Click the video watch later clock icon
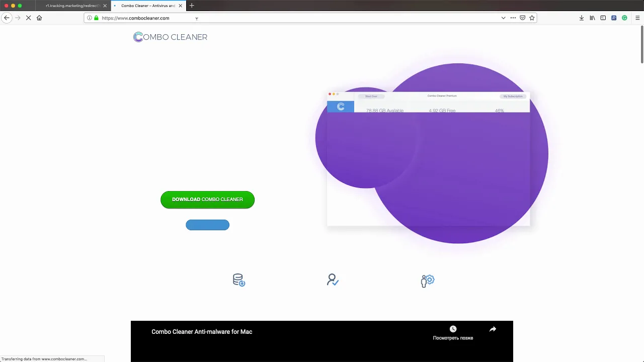 [453, 329]
